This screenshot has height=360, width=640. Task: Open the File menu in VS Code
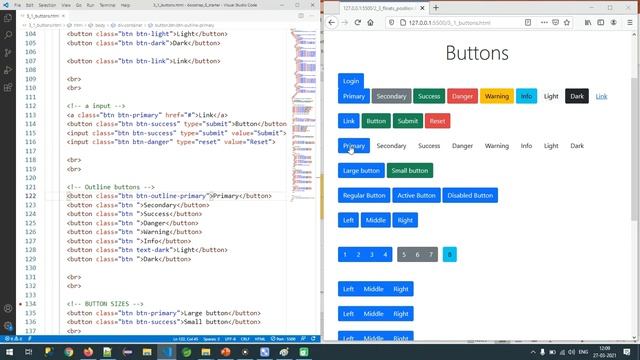pos(18,5)
